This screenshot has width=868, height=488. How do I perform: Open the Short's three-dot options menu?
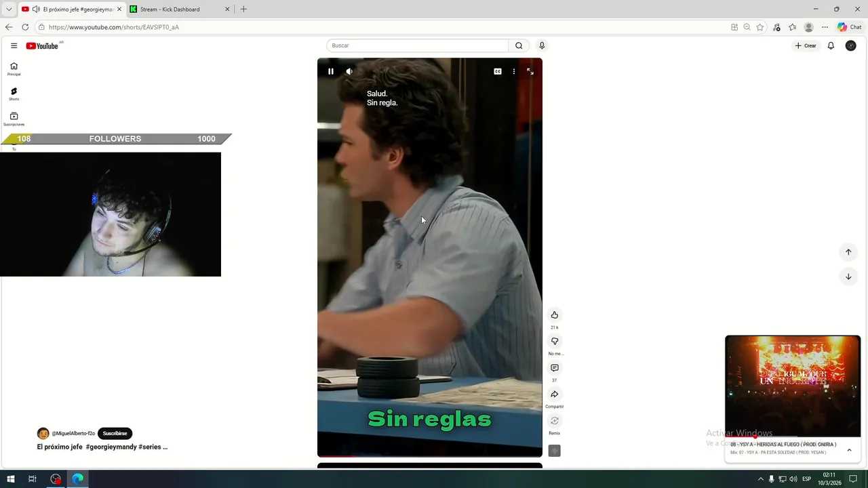pyautogui.click(x=513, y=71)
